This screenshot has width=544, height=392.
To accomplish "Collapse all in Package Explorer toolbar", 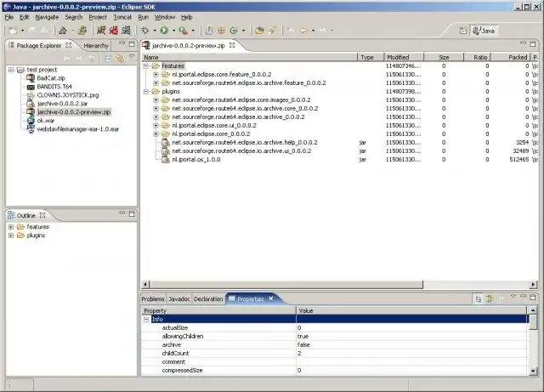I will point(108,59).
